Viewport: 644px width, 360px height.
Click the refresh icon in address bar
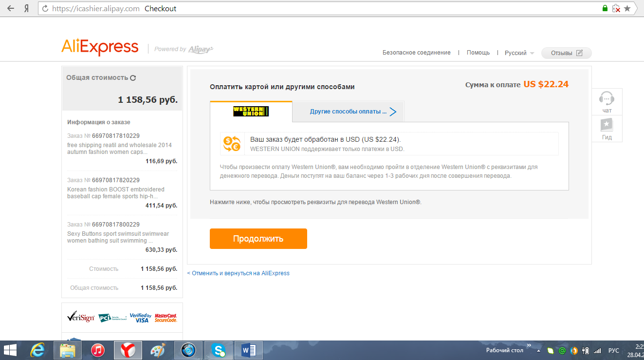click(x=45, y=8)
